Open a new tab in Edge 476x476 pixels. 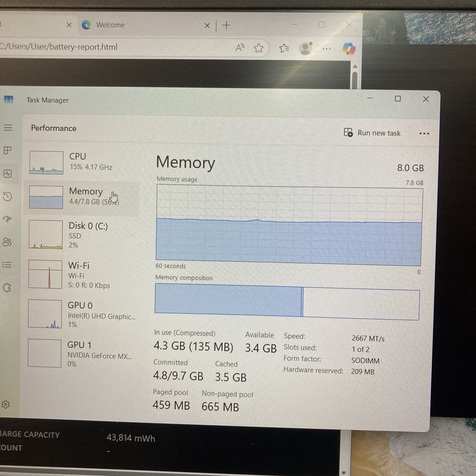226,25
